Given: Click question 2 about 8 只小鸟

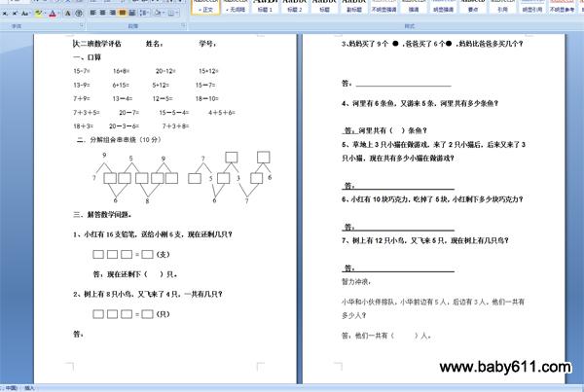Looking at the screenshot, I should pyautogui.click(x=148, y=294).
